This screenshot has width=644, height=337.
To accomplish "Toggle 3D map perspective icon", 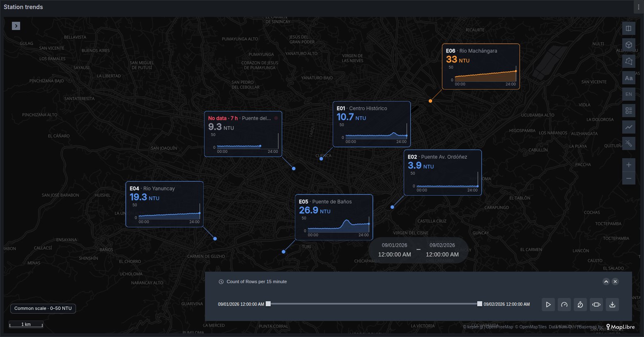I will [629, 45].
